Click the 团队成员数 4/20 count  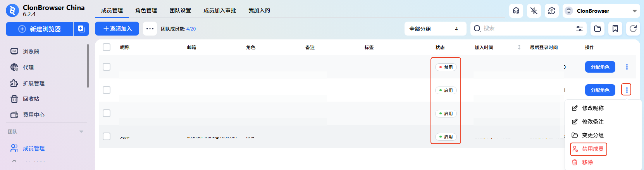(178, 29)
